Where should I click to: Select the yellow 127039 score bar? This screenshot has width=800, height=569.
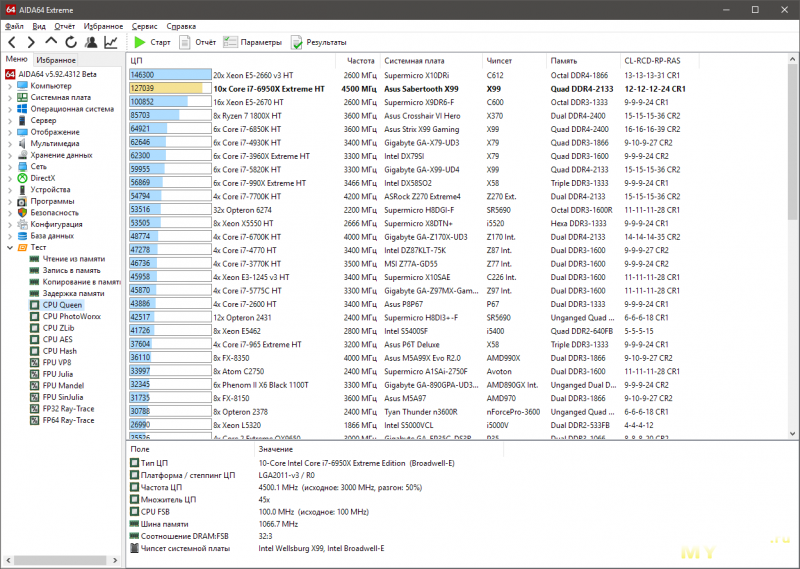170,88
